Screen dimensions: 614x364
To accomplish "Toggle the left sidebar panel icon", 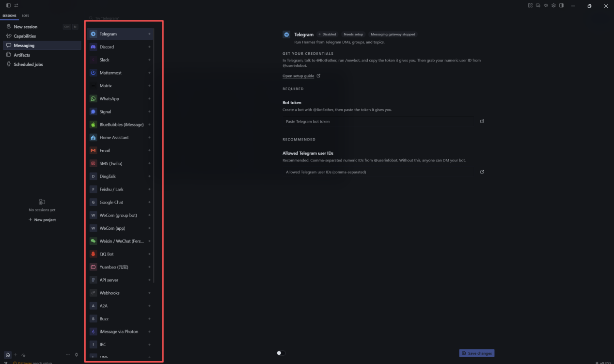I will (8, 5).
